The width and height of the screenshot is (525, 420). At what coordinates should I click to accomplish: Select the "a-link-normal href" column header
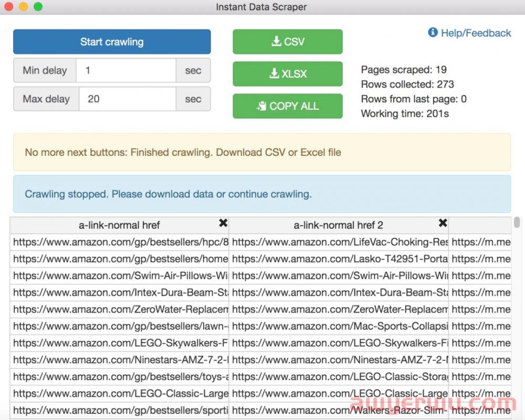[119, 225]
